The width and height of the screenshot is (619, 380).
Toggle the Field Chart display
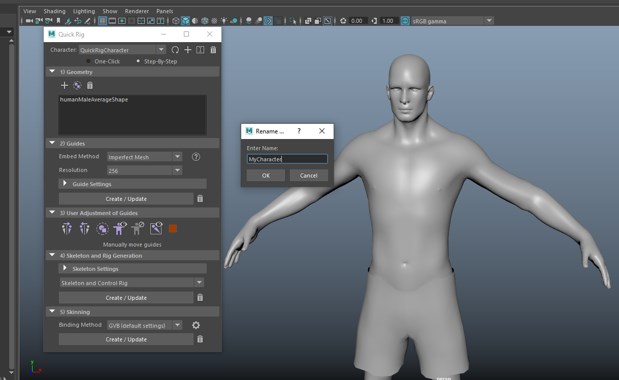[141, 21]
